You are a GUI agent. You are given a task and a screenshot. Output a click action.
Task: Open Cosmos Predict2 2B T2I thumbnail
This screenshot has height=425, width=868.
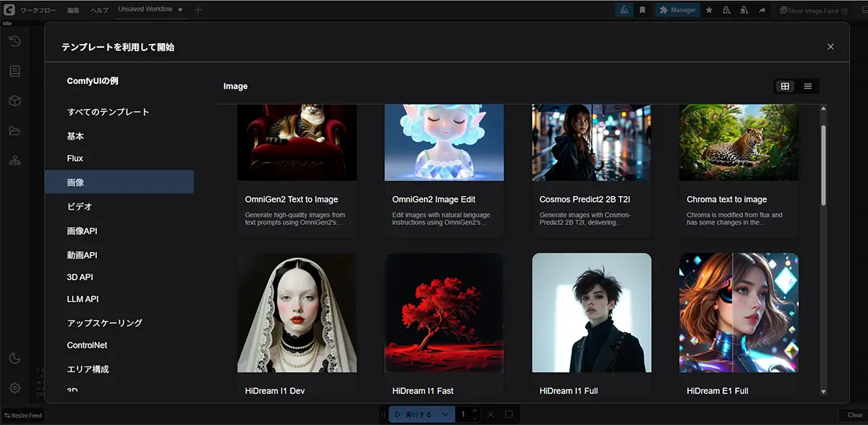pyautogui.click(x=592, y=143)
